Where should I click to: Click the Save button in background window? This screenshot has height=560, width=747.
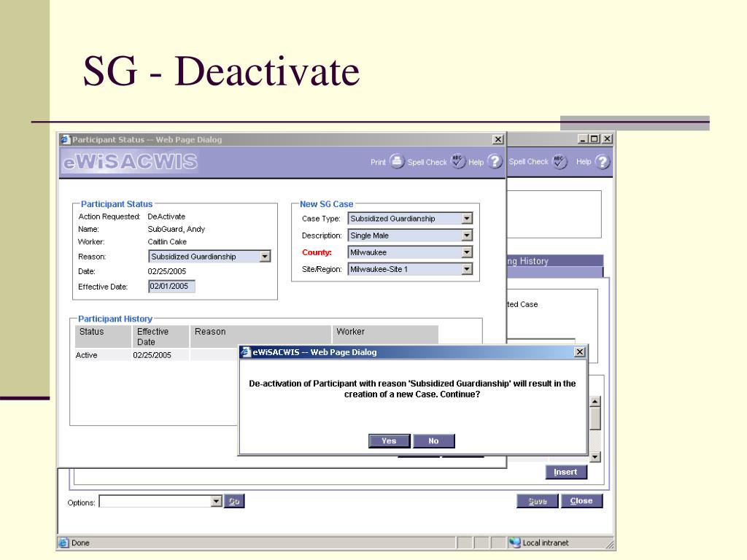538,501
